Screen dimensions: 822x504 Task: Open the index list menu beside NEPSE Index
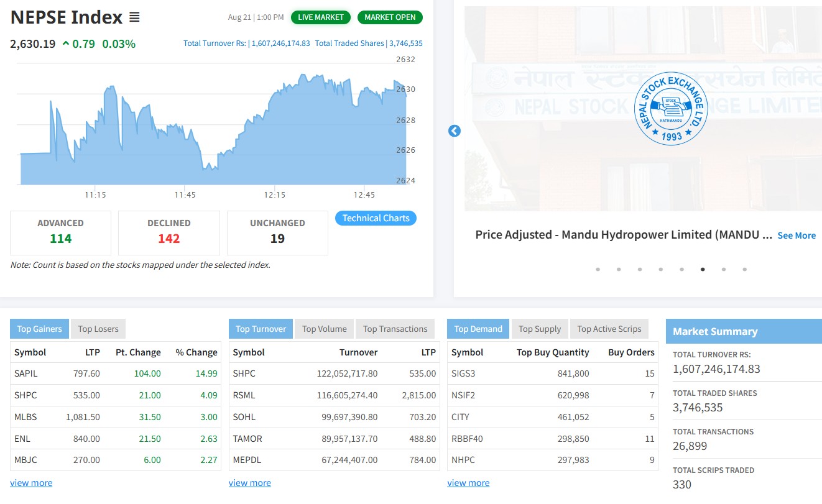134,17
